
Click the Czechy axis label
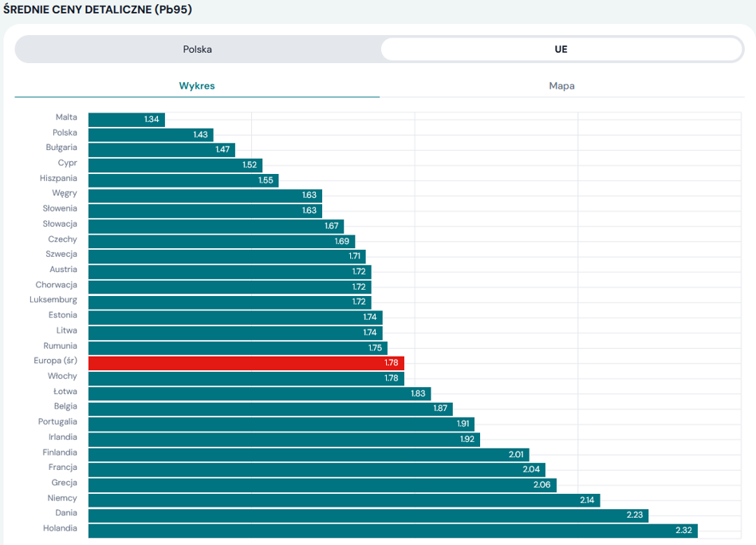[63, 239]
